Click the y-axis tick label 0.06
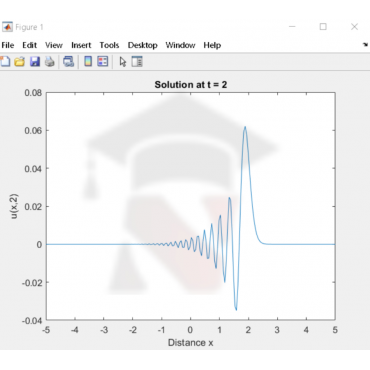 [x=33, y=131]
